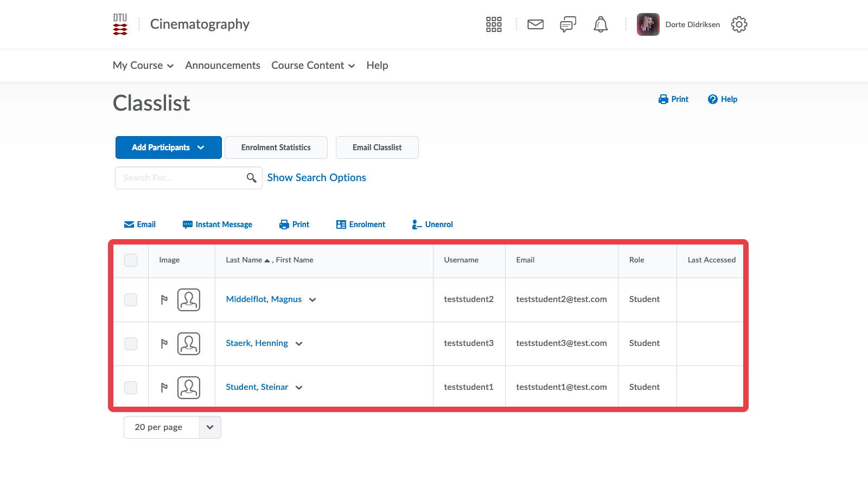Click the Search For input field
Image resolution: width=868 pixels, height=488 pixels.
[179, 178]
